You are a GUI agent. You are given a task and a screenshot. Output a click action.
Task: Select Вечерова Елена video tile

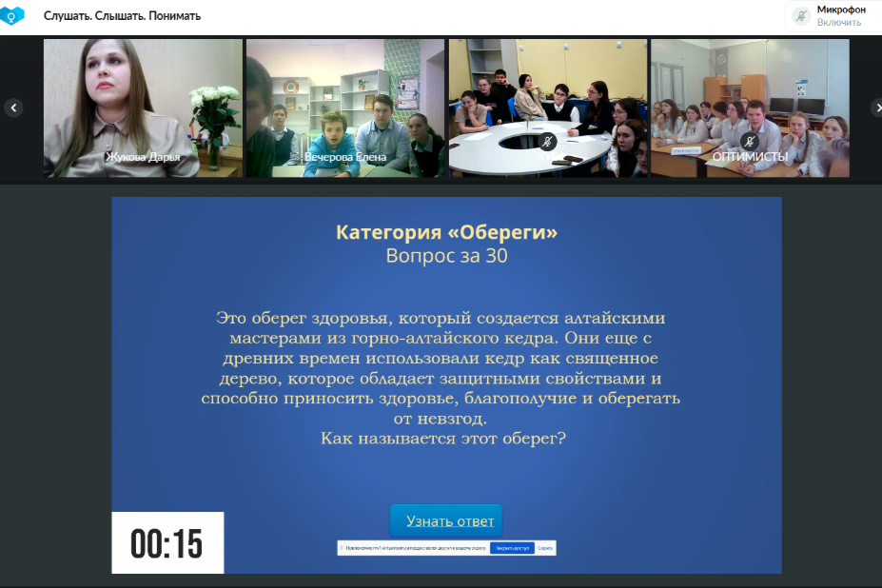pos(344,108)
